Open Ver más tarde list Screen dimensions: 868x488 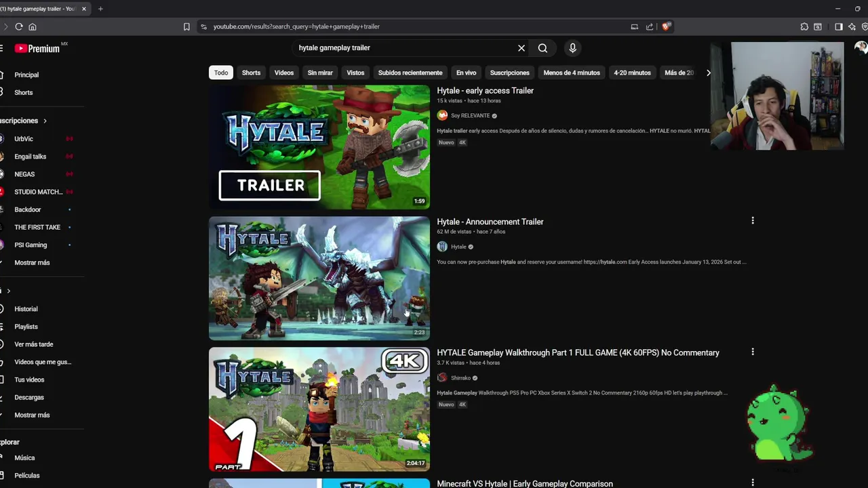click(34, 344)
